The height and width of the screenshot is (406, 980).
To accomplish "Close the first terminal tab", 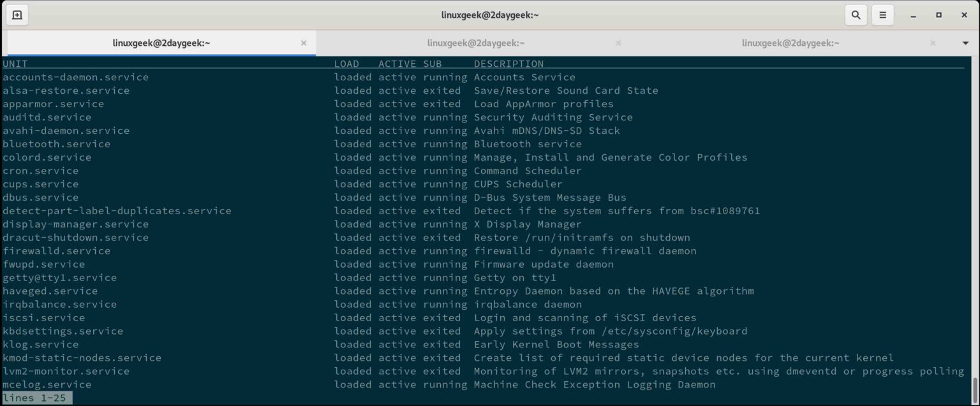I will coord(304,43).
